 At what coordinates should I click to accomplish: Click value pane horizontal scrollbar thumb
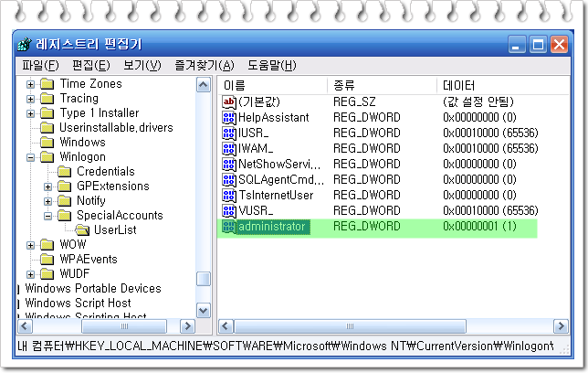coord(350,326)
